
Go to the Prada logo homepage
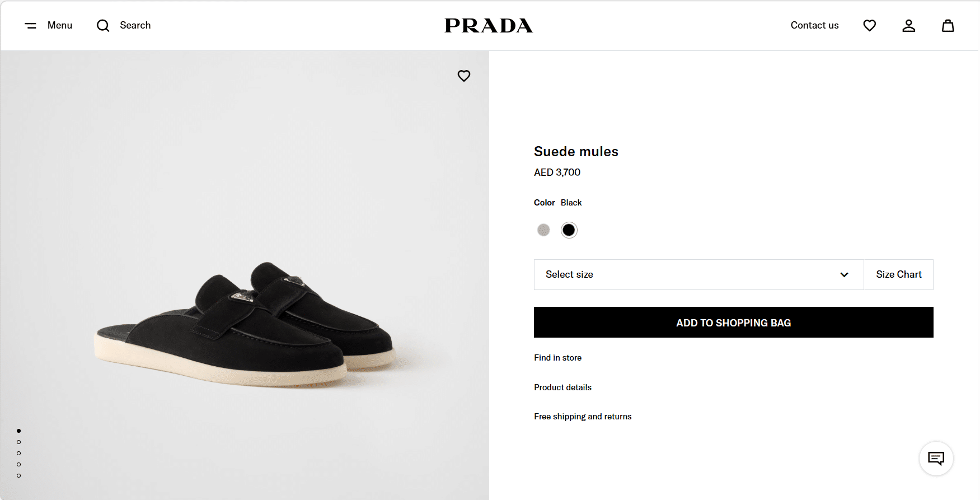point(489,26)
